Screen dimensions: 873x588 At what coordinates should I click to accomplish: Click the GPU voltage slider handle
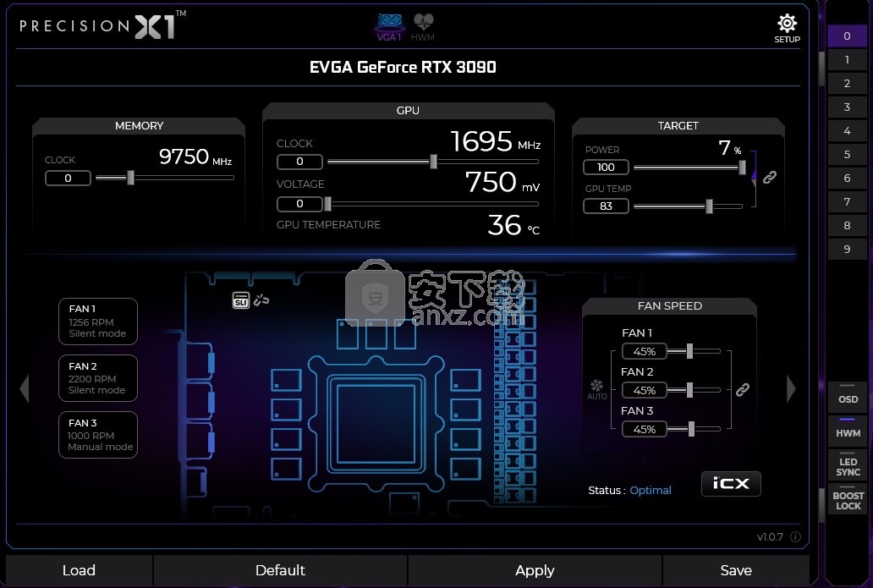coord(328,204)
